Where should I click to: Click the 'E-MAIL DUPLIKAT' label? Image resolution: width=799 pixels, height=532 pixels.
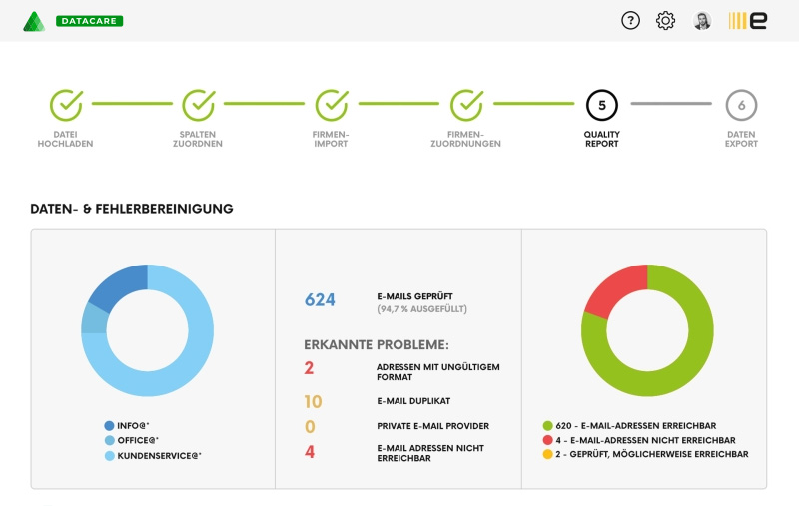pyautogui.click(x=413, y=401)
